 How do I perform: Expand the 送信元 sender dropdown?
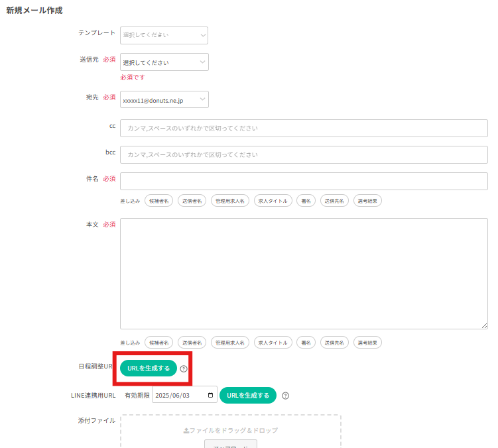click(164, 62)
